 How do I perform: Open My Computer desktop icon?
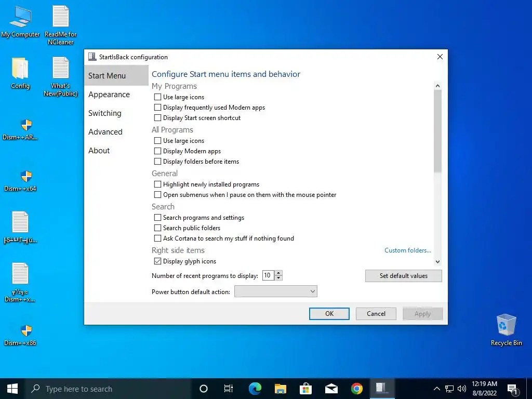pos(20,21)
